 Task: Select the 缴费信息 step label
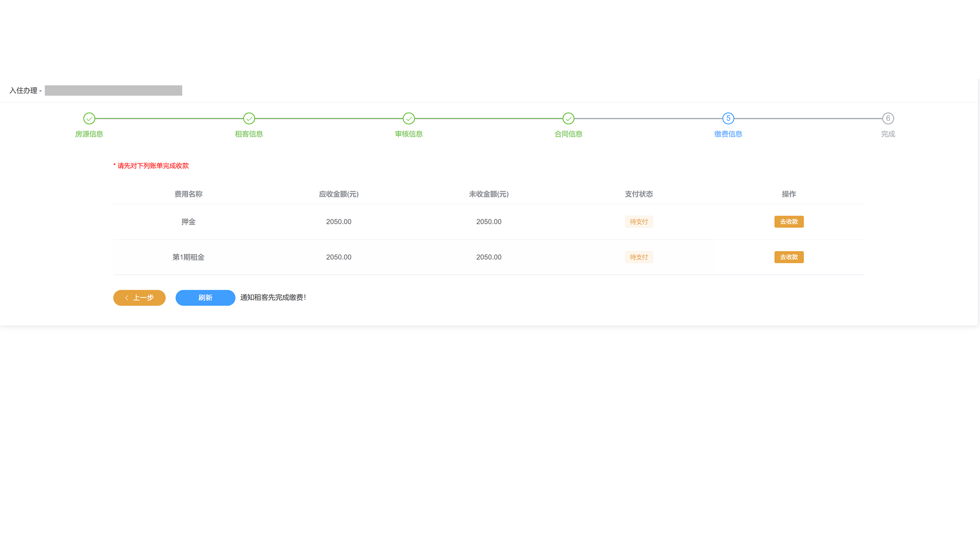click(x=728, y=134)
